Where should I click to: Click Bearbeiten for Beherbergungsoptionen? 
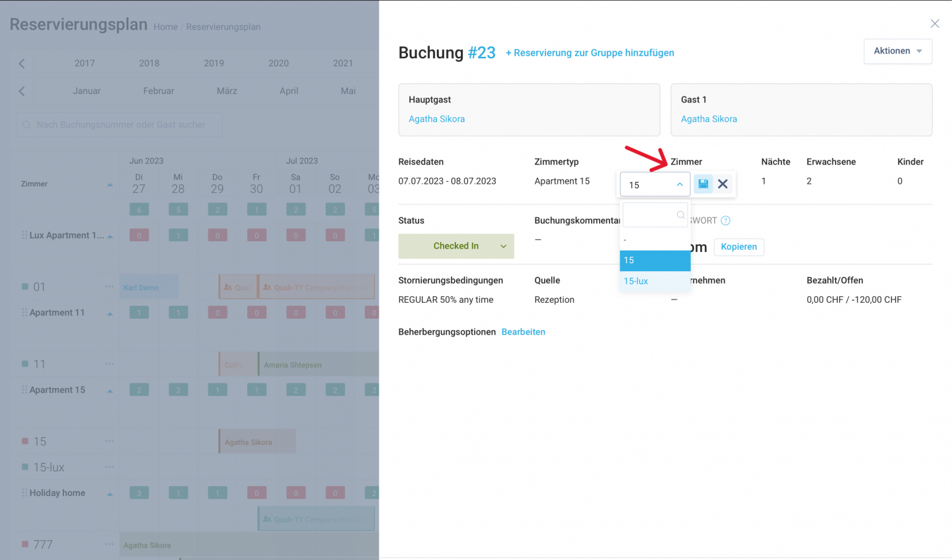pyautogui.click(x=523, y=332)
